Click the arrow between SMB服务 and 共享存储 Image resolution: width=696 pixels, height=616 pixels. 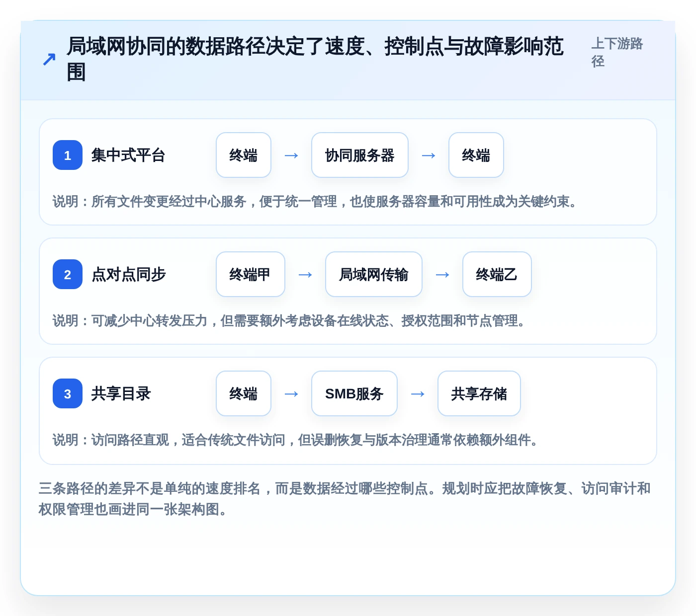point(418,394)
